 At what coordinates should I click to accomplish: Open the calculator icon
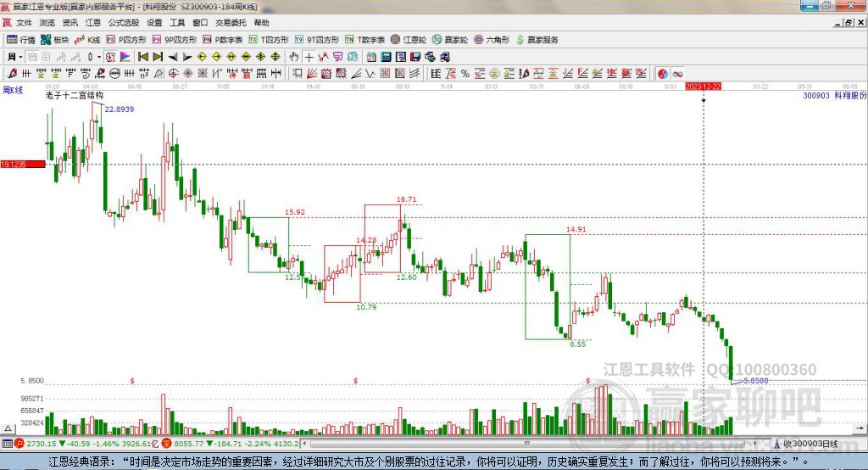[387, 57]
